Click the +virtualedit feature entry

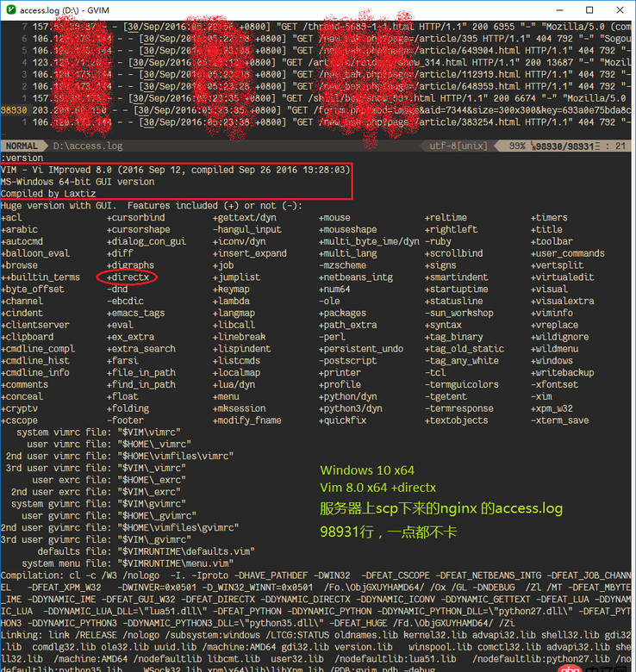(562, 277)
